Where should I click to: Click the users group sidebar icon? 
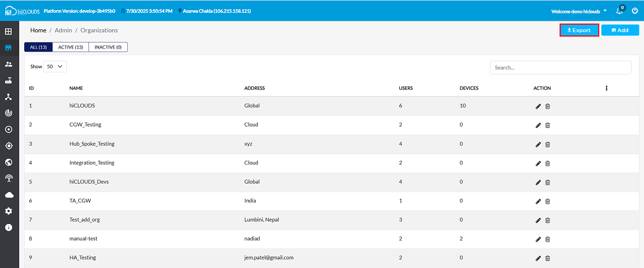coord(9,64)
